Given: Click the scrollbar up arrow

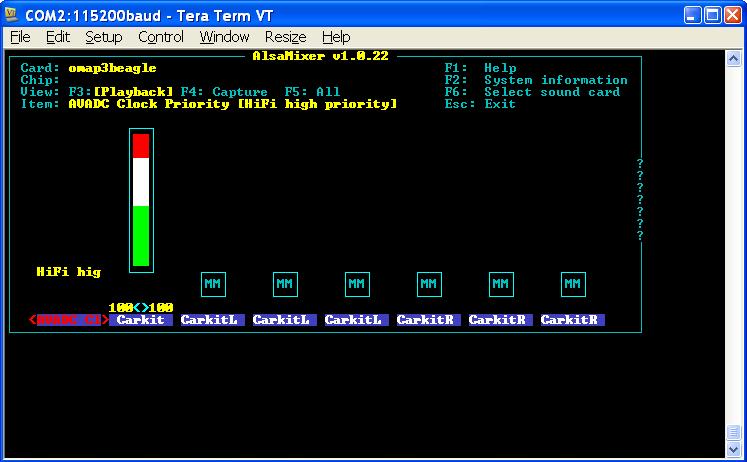Looking at the screenshot, I should coord(734,59).
